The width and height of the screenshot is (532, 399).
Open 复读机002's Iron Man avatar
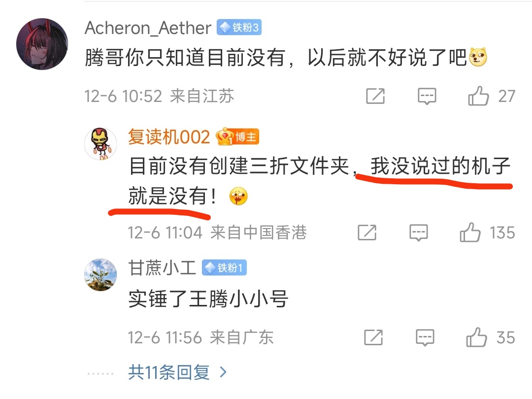100,143
